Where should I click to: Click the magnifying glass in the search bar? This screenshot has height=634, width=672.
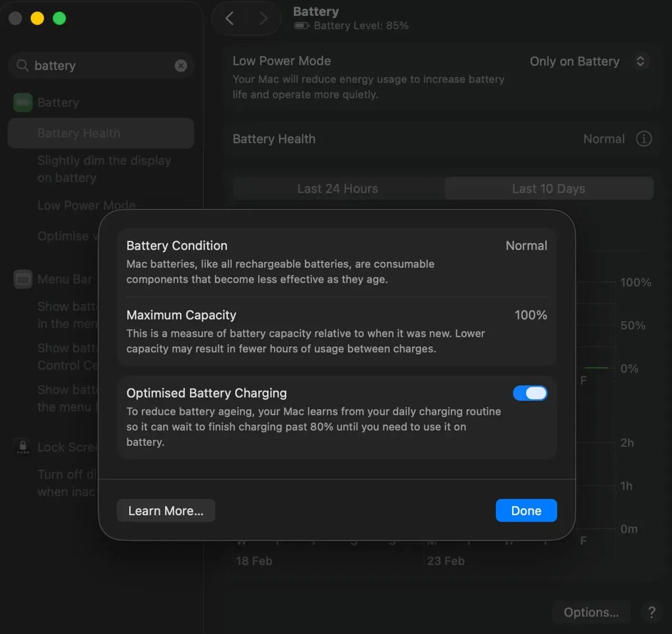coord(22,66)
